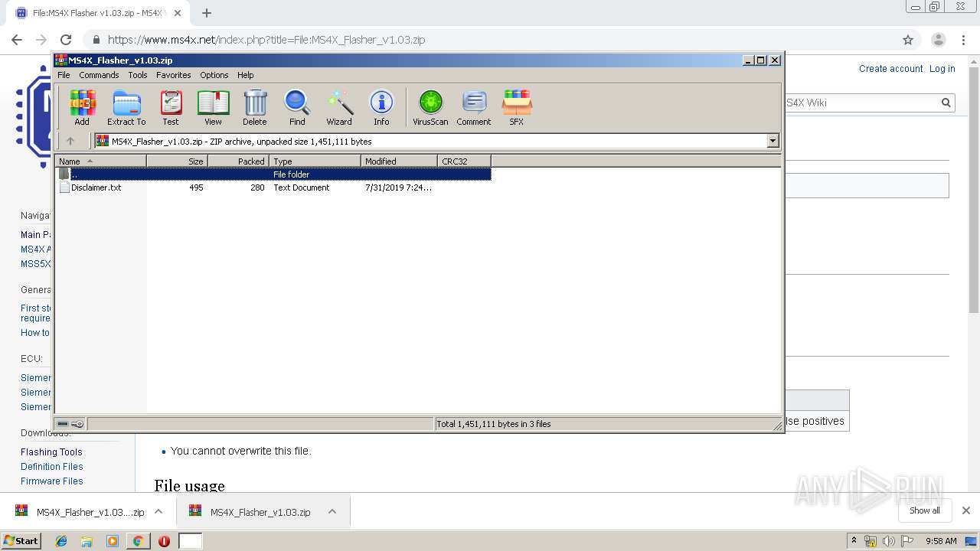Click the Add toolbar icon in WinRAR

coord(82,107)
